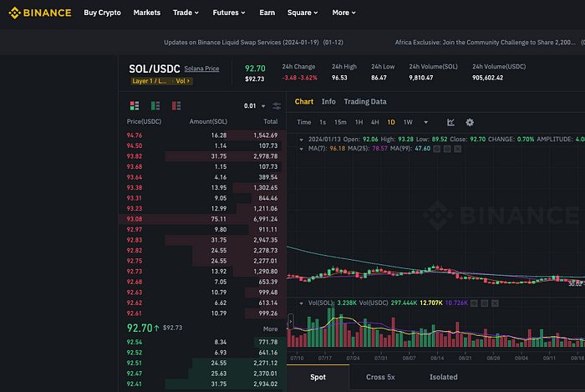Click the Layer 1 / L... tag
585x392 pixels.
[150, 81]
